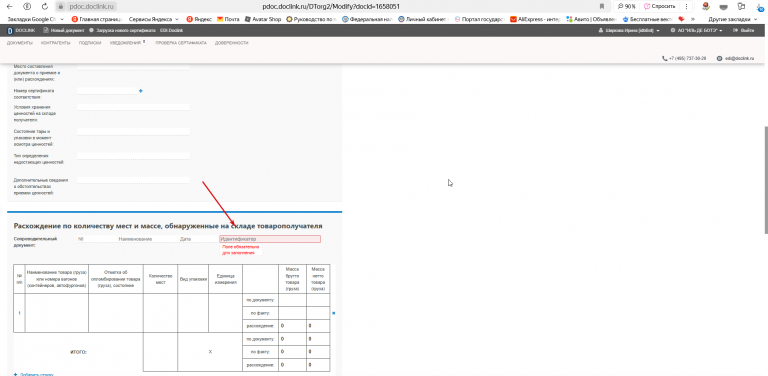The width and height of the screenshot is (768, 376).
Task: Open the ПОДПИСКИ menu tab
Action: (x=90, y=43)
